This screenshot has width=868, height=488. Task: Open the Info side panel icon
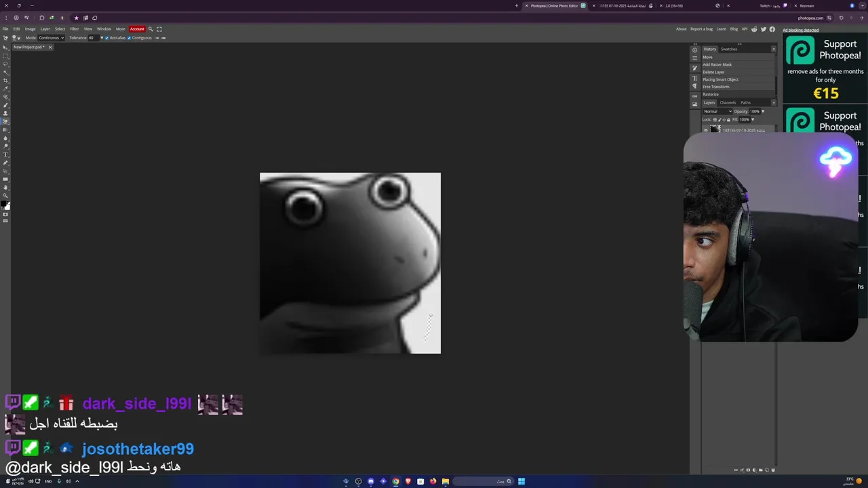pyautogui.click(x=695, y=50)
